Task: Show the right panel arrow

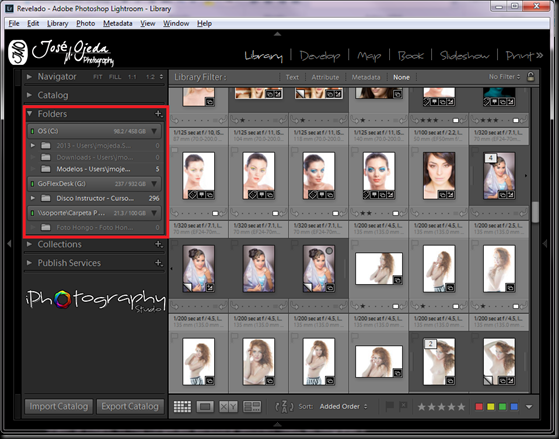Action: (x=545, y=244)
